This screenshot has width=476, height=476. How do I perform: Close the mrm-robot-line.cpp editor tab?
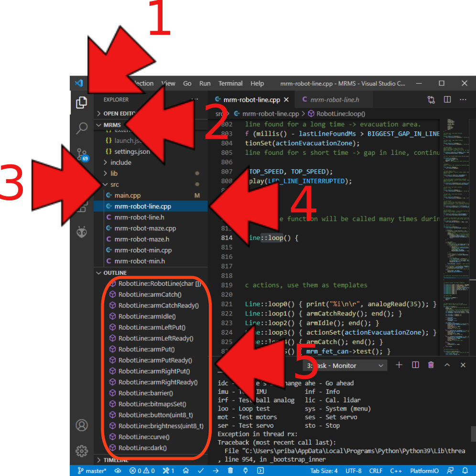pos(286,99)
